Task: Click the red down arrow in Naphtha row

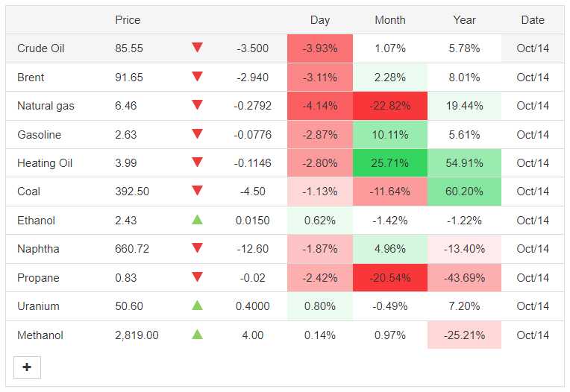Action: pyautogui.click(x=197, y=248)
